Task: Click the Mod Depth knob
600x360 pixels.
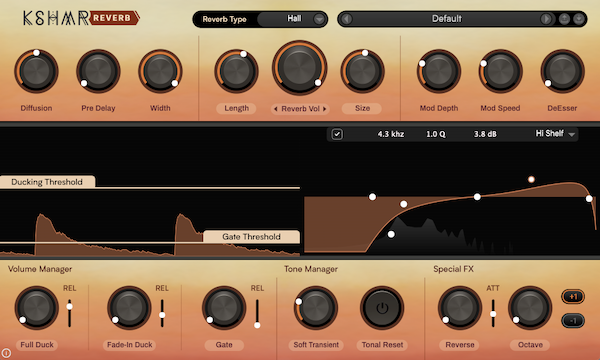Action: 439,71
